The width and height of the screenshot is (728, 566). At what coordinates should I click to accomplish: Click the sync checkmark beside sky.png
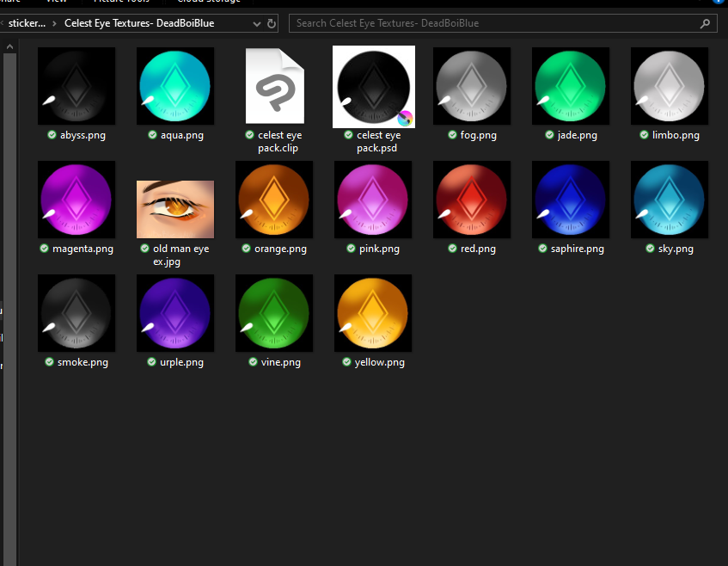pos(650,248)
